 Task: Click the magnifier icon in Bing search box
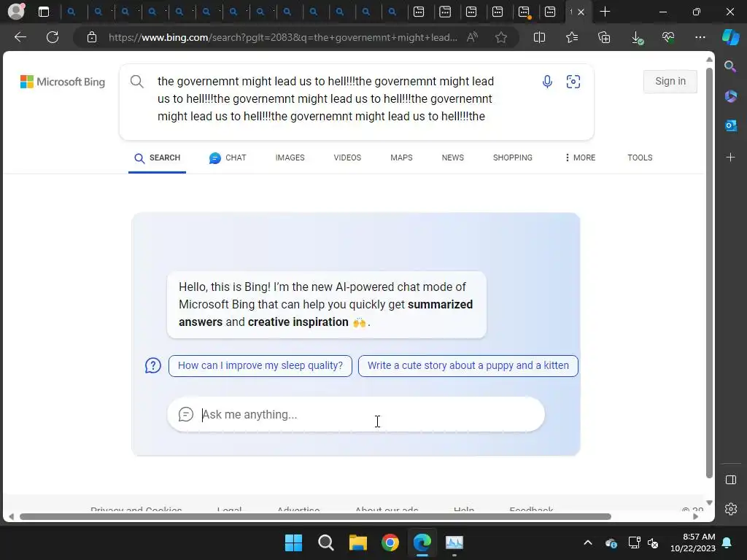[x=136, y=82]
